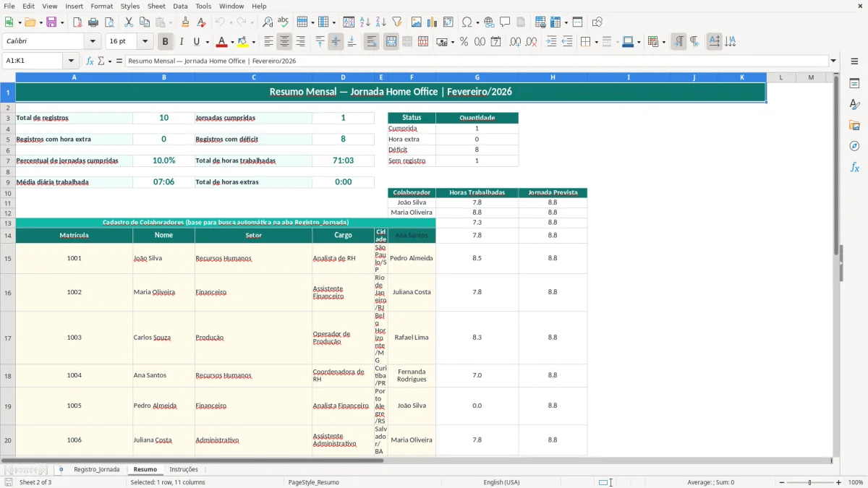Expand the Name Box dropdown
Image resolution: width=868 pixels, height=488 pixels.
pos(71,61)
